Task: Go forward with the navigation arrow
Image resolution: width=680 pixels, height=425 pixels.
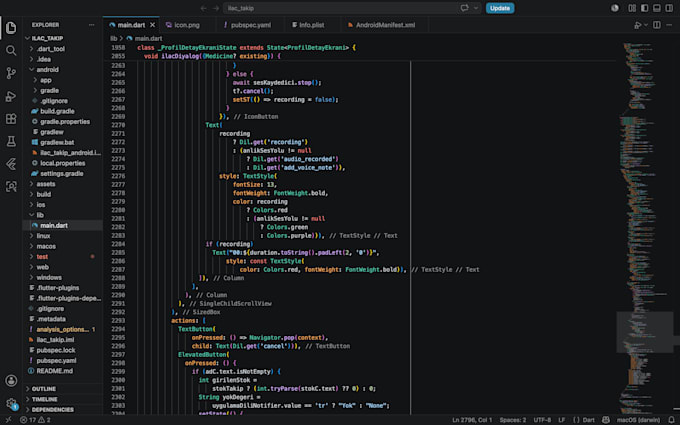Action: 216,8
